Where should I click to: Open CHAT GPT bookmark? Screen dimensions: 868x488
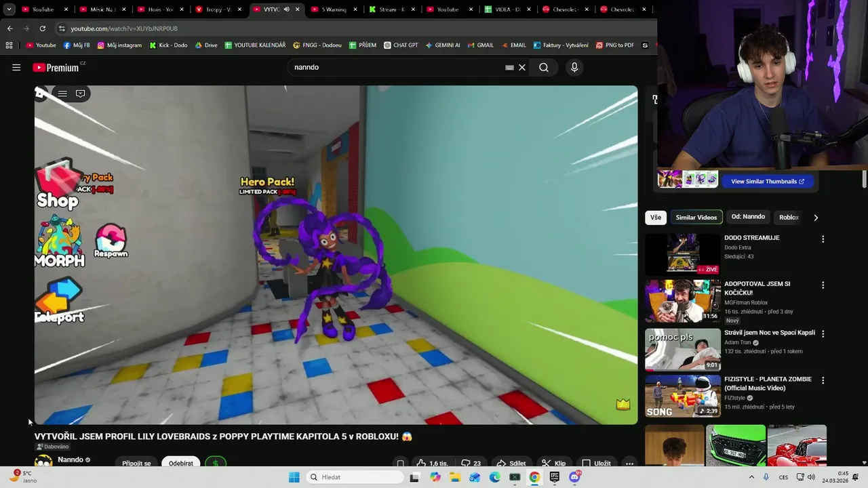click(401, 45)
